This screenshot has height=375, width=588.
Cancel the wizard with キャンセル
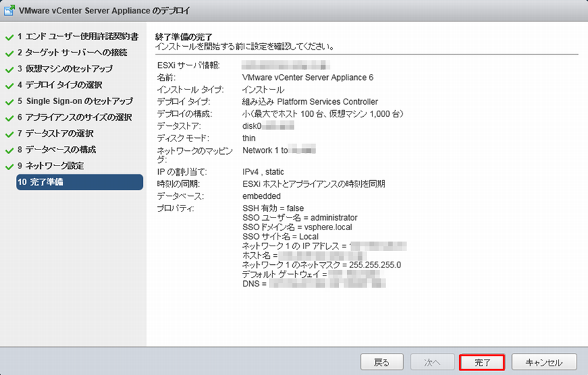click(545, 362)
